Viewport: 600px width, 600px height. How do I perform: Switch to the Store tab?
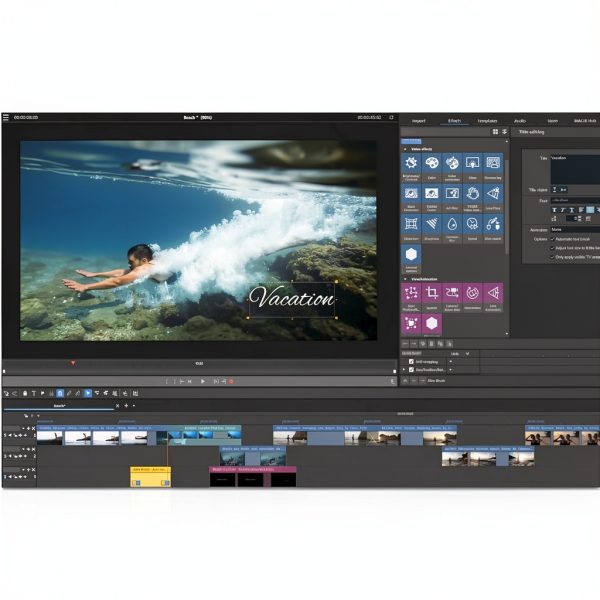click(x=553, y=121)
